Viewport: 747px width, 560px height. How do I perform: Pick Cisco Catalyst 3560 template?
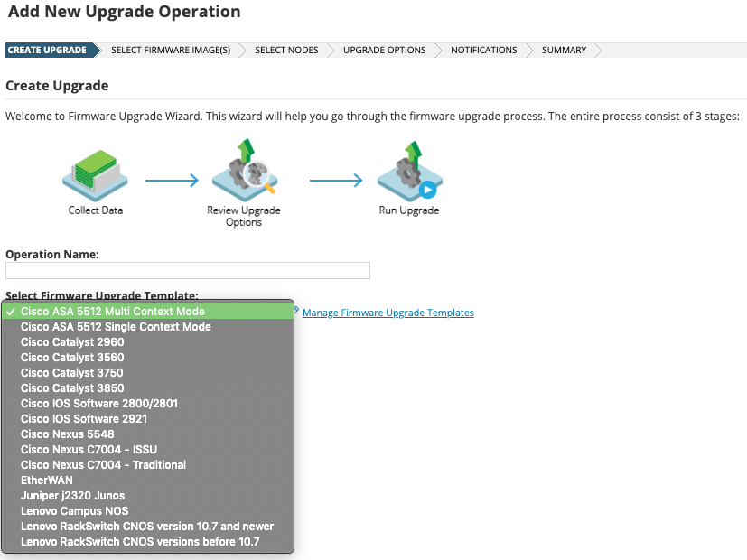[148, 357]
